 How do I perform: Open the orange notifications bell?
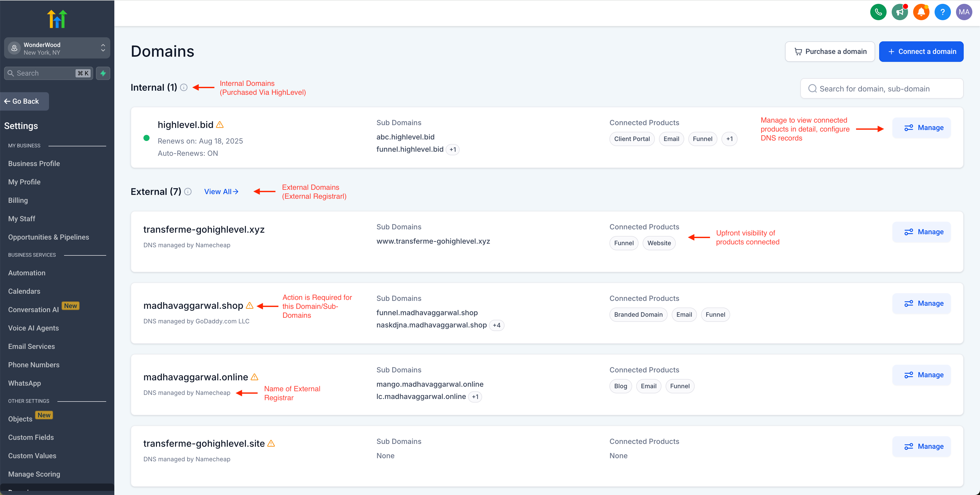pyautogui.click(x=921, y=12)
